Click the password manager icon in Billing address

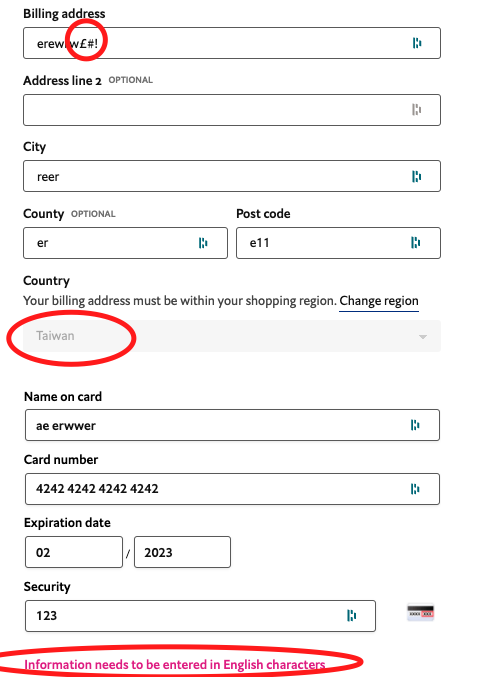pos(417,43)
